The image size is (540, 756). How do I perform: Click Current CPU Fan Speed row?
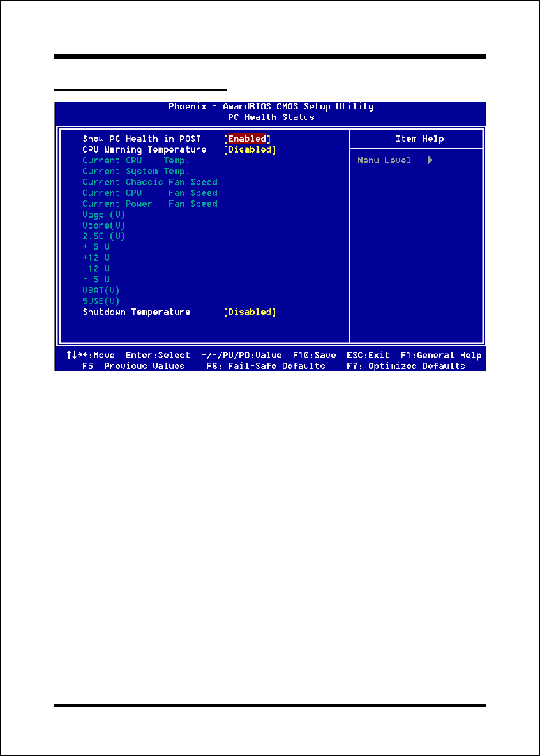click(150, 193)
